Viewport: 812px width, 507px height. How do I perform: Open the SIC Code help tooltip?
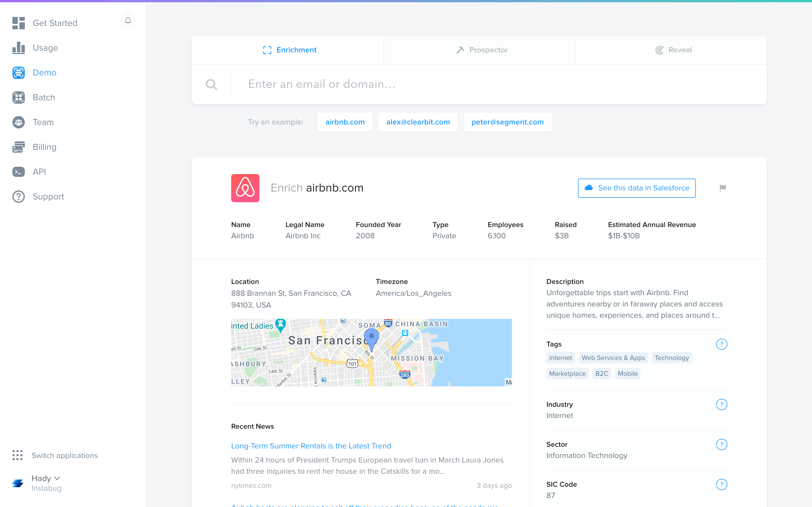coord(721,484)
